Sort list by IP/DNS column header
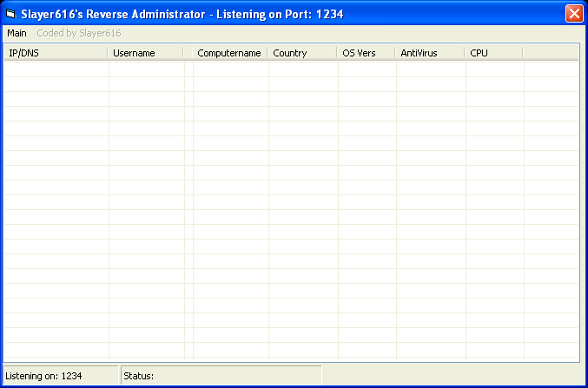Viewport: 588px width, 388px height. tap(56, 53)
